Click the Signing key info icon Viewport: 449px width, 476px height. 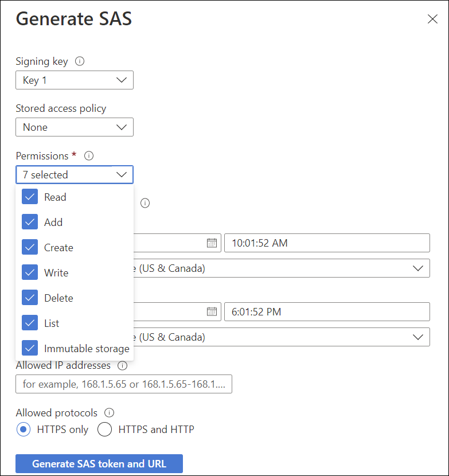pyautogui.click(x=80, y=61)
